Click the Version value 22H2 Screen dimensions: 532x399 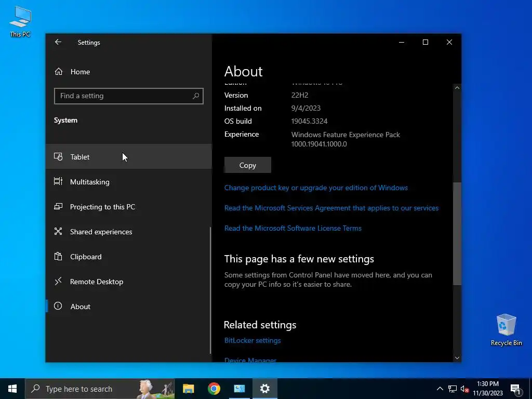tap(300, 95)
